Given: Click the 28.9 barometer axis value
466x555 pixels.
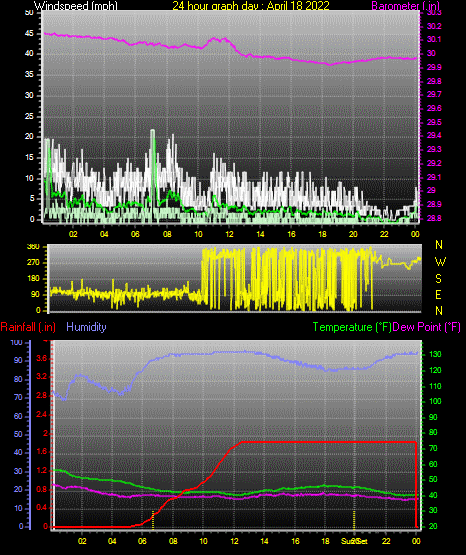Looking at the screenshot, I should (x=434, y=205).
